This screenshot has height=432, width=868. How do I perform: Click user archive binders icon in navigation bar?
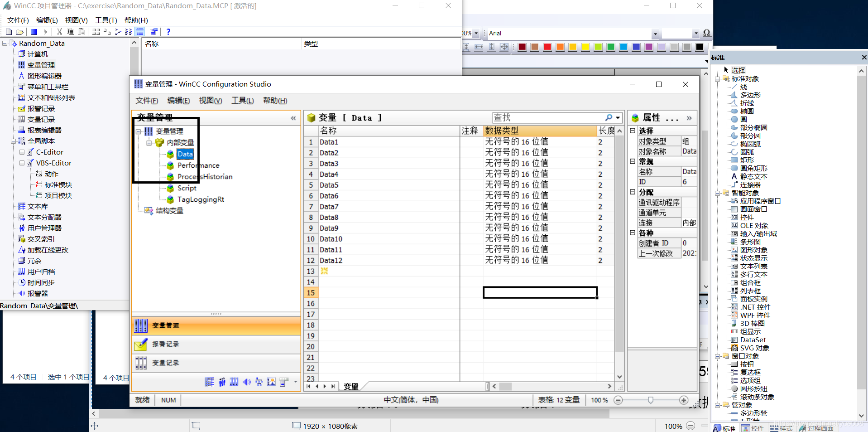(234, 382)
